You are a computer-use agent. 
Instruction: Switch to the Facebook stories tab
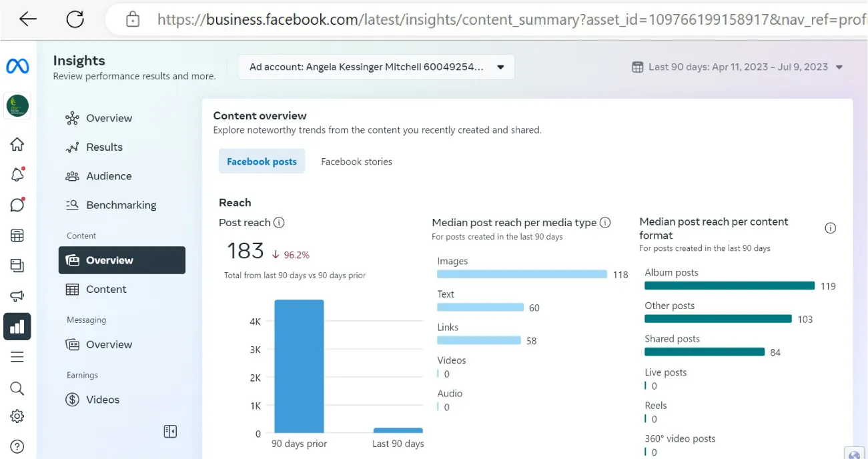(x=356, y=161)
